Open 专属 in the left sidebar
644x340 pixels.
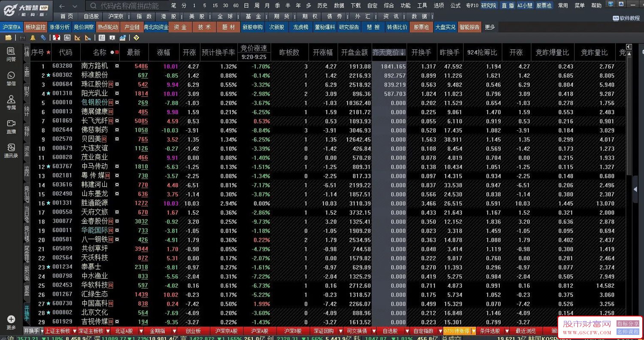[11, 102]
